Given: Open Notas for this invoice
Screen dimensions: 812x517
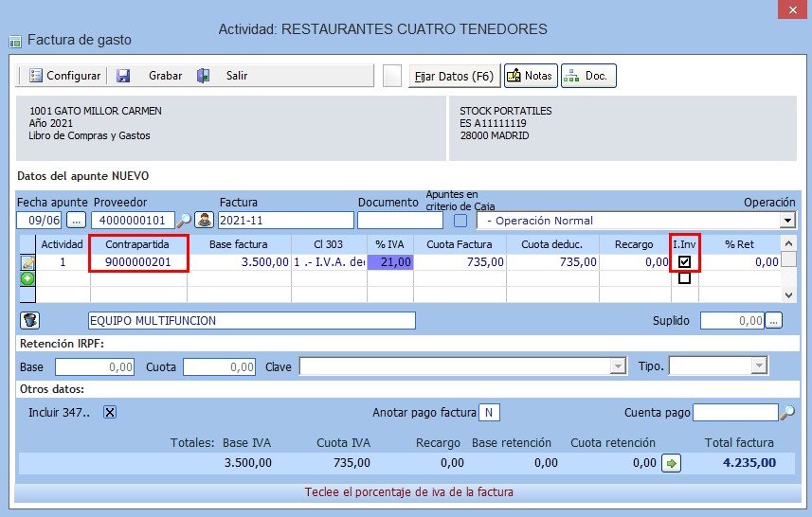Looking at the screenshot, I should (530, 76).
